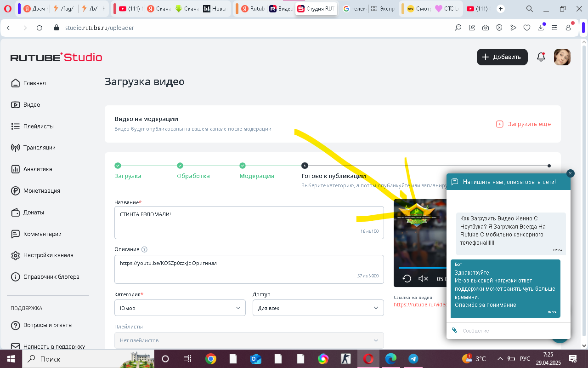Open Opera main menu logo
The width and height of the screenshot is (588, 368).
(x=8, y=9)
